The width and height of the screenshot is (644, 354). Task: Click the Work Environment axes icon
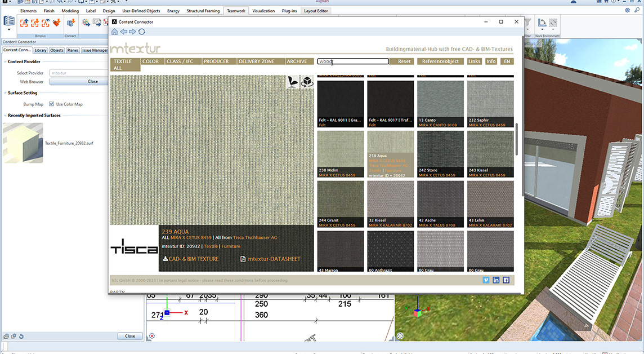pos(542,23)
